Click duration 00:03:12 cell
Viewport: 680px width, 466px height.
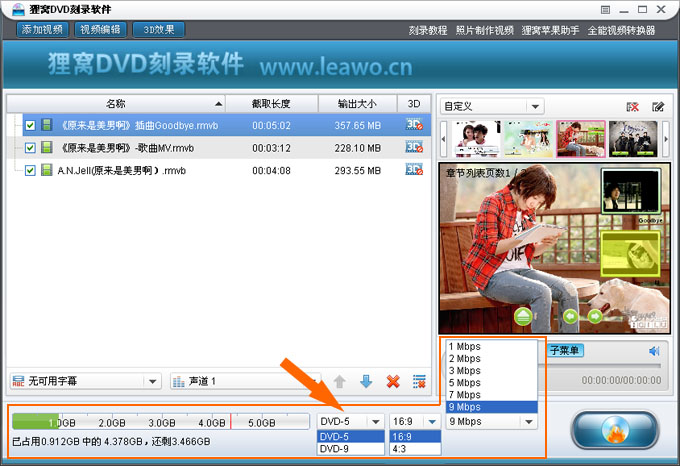pos(271,148)
